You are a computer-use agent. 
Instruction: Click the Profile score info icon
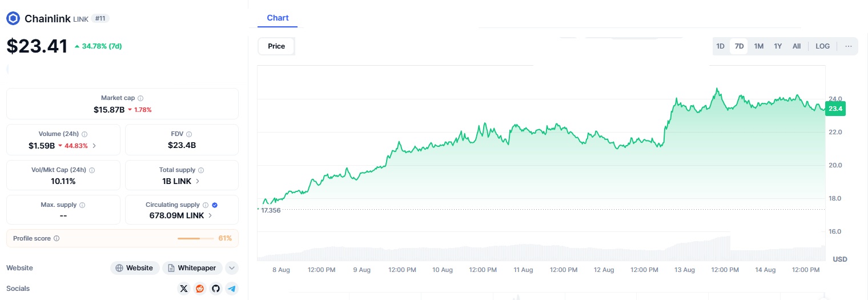coord(57,238)
